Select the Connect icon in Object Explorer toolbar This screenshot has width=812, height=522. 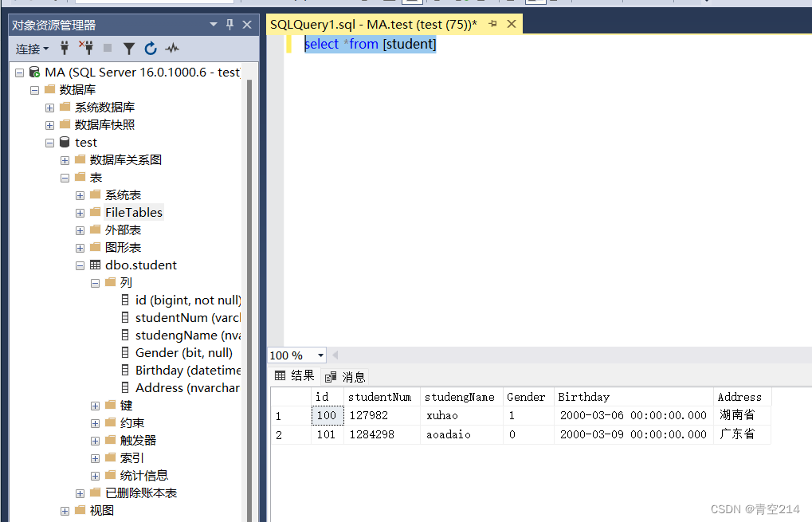click(x=64, y=49)
